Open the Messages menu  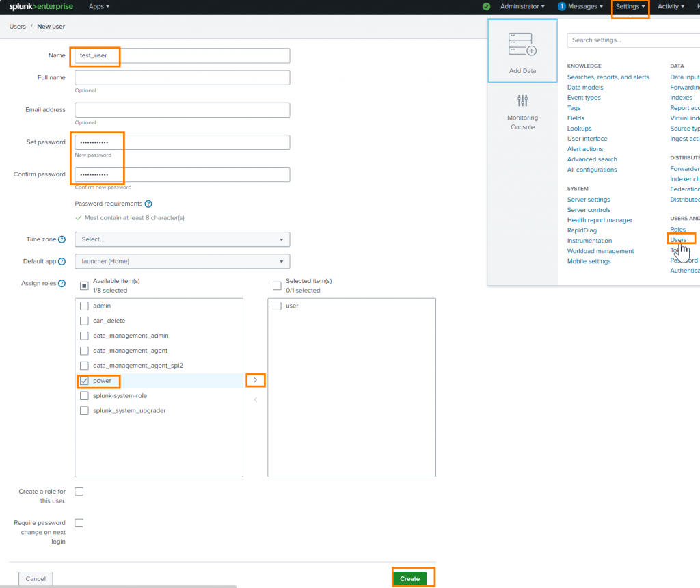(580, 7)
